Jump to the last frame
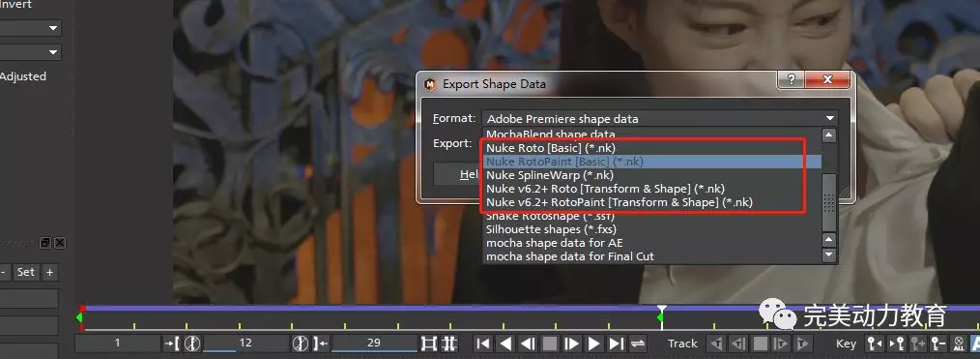 [617, 344]
